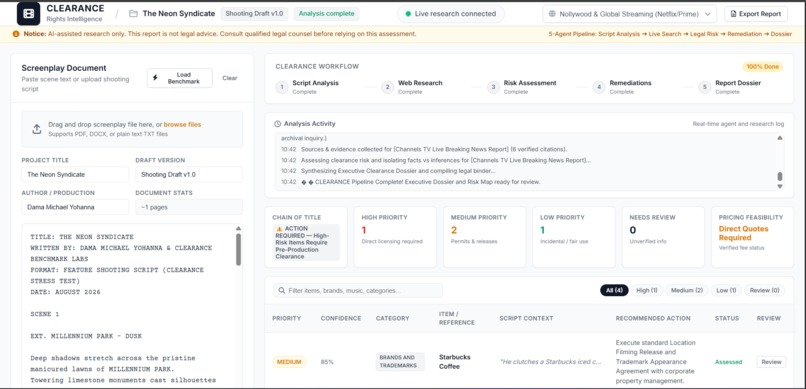Image resolution: width=806 pixels, height=389 pixels.
Task: Click the 100% Done progress badge
Action: (762, 67)
